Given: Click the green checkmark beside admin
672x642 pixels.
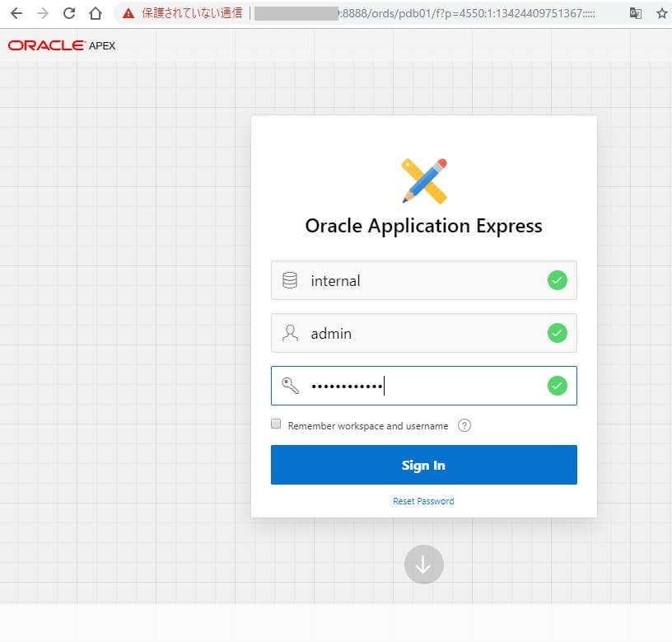Looking at the screenshot, I should point(558,333).
